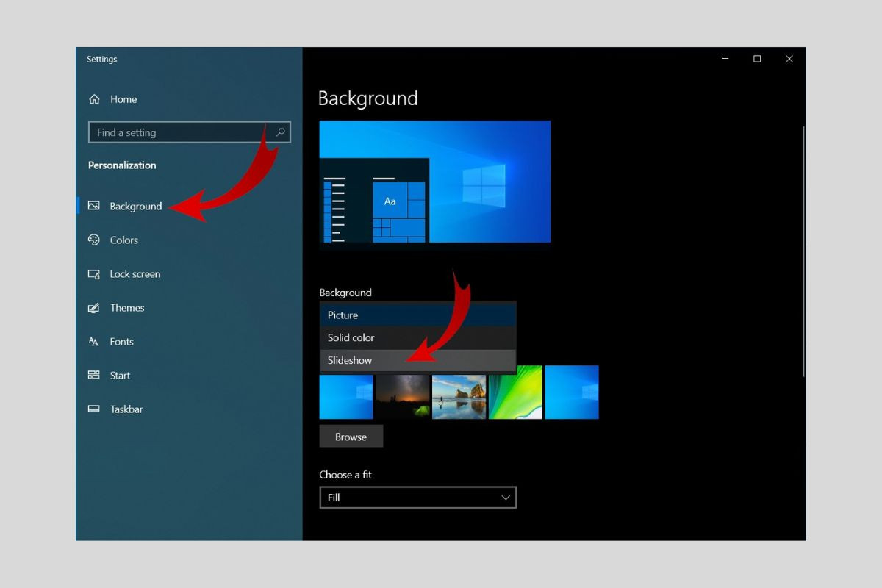Minimize the Settings window

click(x=725, y=59)
